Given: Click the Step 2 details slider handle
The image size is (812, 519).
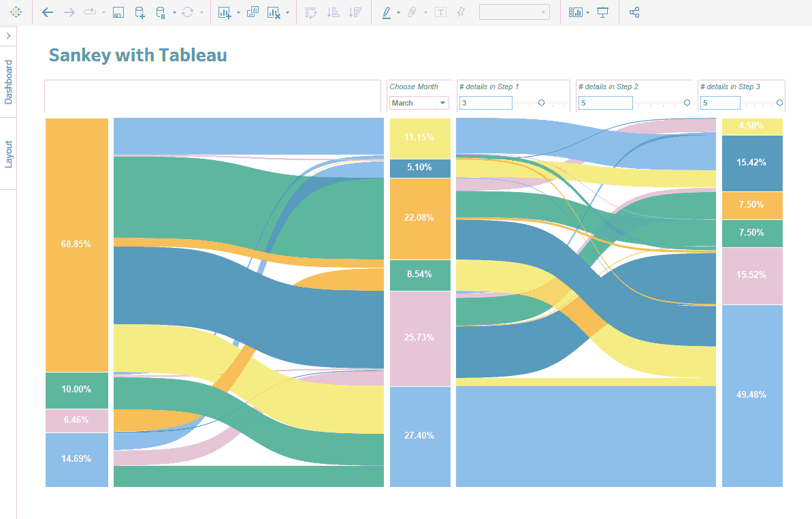Looking at the screenshot, I should (687, 103).
